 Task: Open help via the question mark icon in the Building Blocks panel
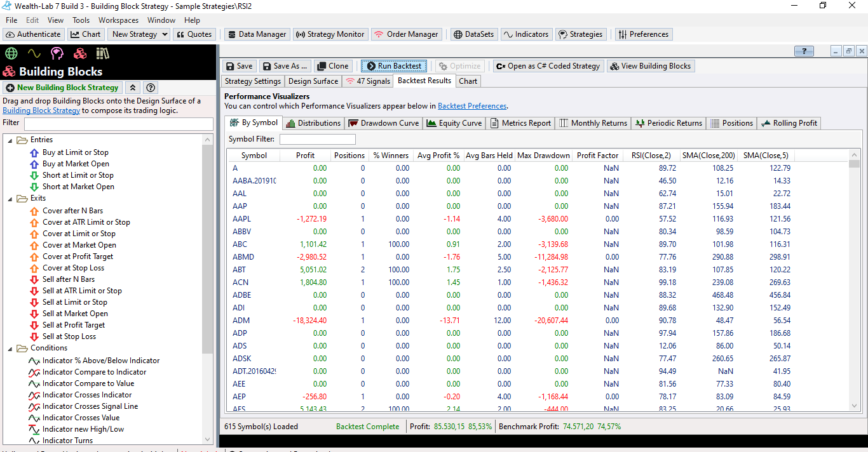(x=151, y=88)
